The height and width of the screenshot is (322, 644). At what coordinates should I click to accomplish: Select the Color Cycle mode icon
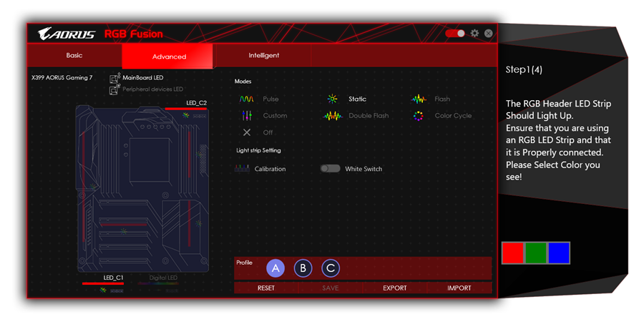point(419,116)
